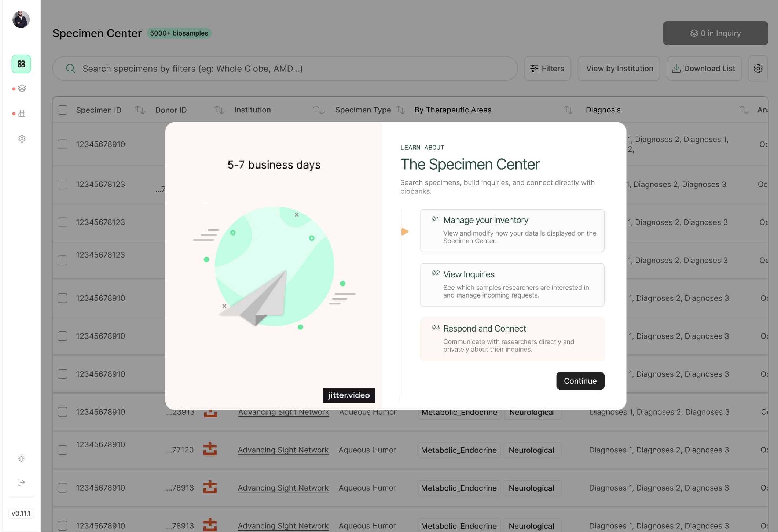Sort by Diagnosis column arrows
The height and width of the screenshot is (532, 778).
(744, 110)
